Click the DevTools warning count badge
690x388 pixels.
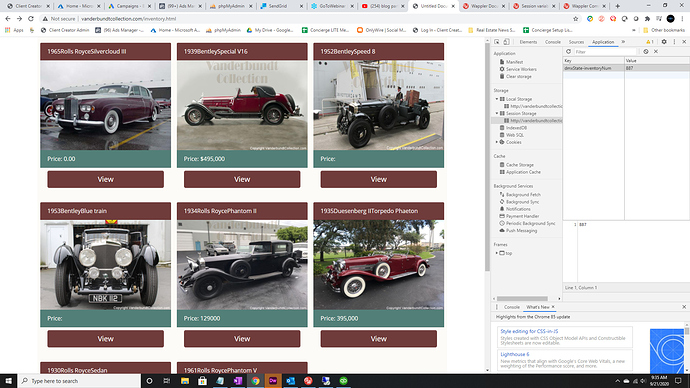[650, 42]
